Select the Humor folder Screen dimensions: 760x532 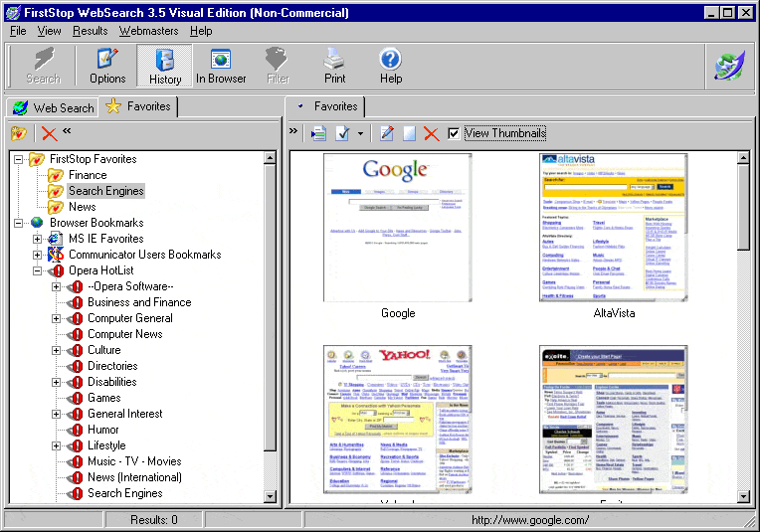point(102,430)
